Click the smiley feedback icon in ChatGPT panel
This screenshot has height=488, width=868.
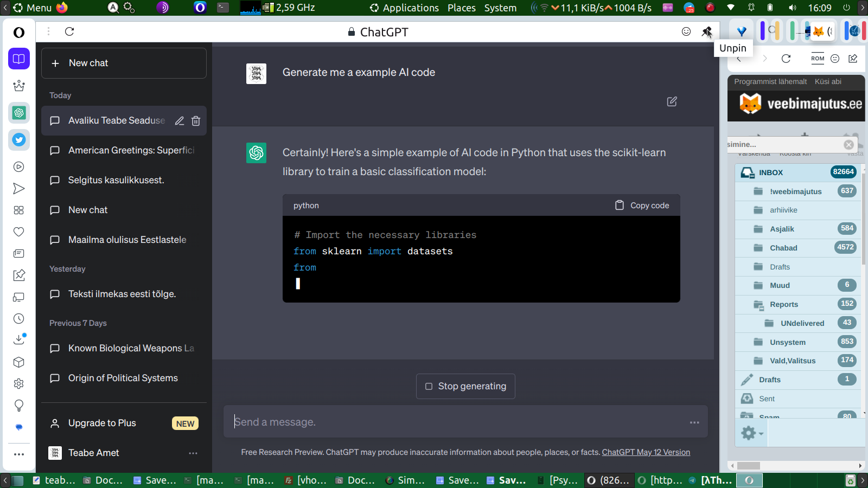click(686, 31)
